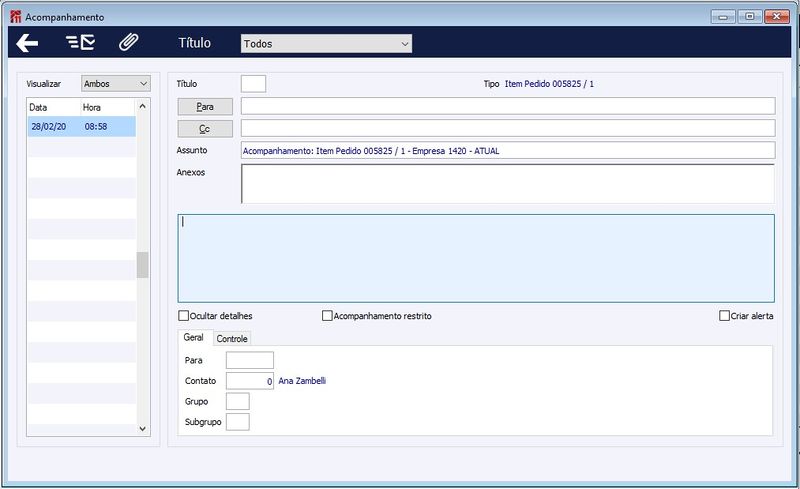Viewport: 800px width, 489px height.
Task: Click the list scrollbar up arrow
Action: coord(143,106)
